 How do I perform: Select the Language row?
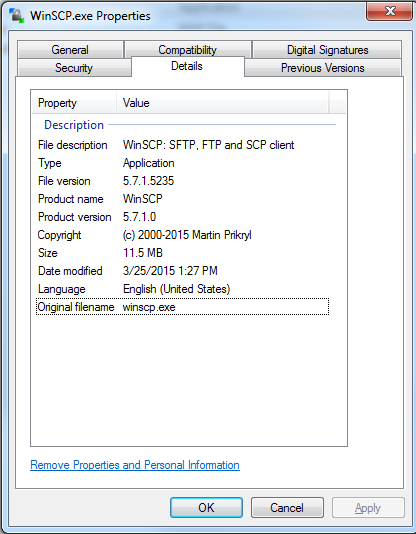(182, 289)
